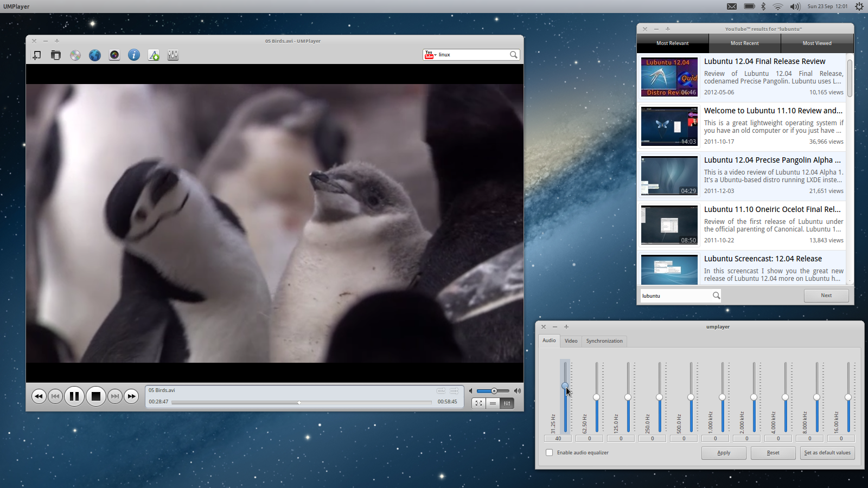The width and height of the screenshot is (868, 488).
Task: Open directory icon in UMPlayer toolbar
Action: click(55, 55)
